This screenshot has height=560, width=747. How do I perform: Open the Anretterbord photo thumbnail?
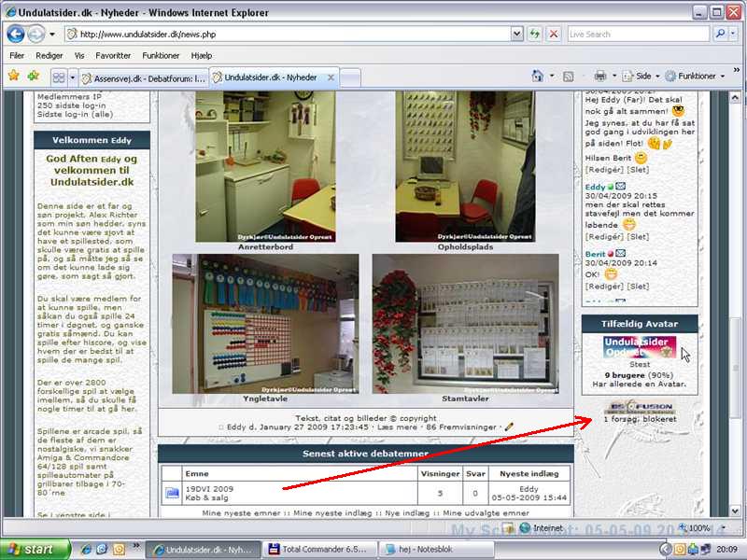265,167
